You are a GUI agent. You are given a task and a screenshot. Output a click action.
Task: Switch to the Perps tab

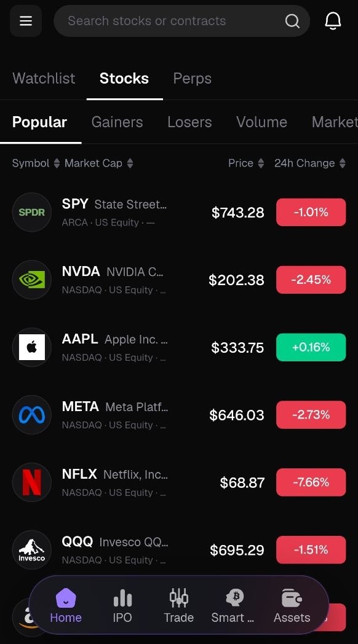(x=193, y=79)
